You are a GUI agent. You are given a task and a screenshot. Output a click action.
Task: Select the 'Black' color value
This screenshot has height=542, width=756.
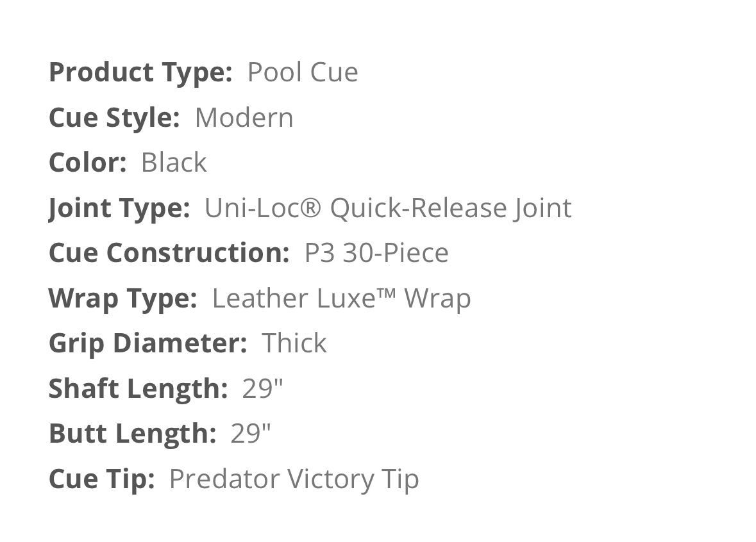(174, 163)
